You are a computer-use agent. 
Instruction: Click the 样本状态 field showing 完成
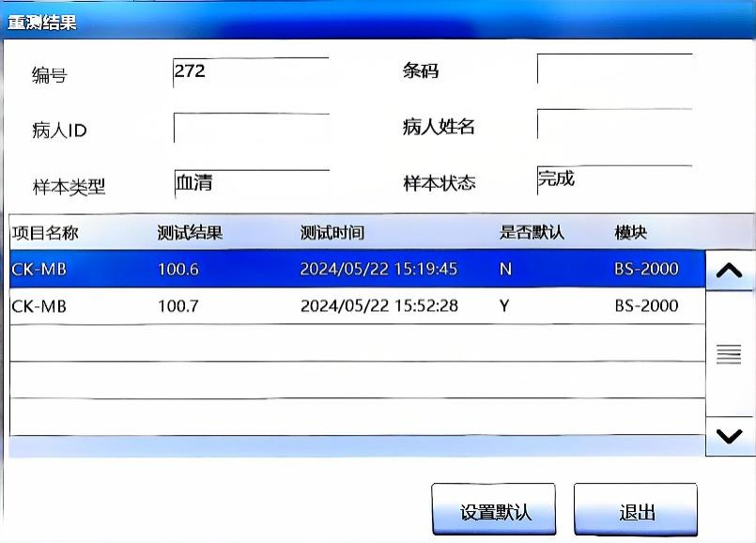[614, 180]
